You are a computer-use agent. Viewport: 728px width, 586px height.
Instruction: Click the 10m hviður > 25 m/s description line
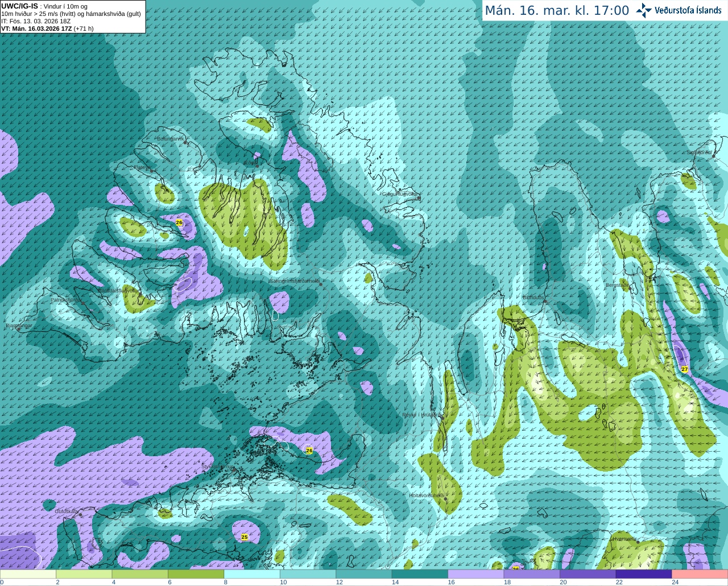click(71, 14)
